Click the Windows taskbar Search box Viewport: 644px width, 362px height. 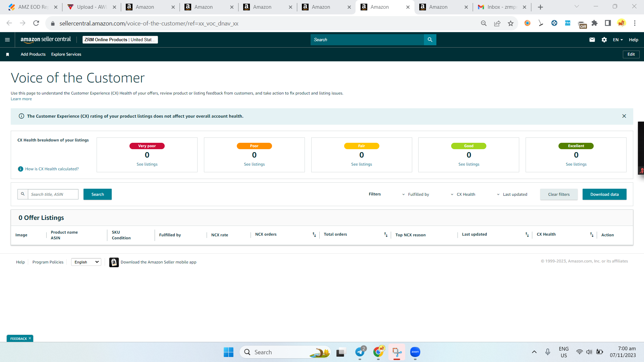[x=285, y=352]
